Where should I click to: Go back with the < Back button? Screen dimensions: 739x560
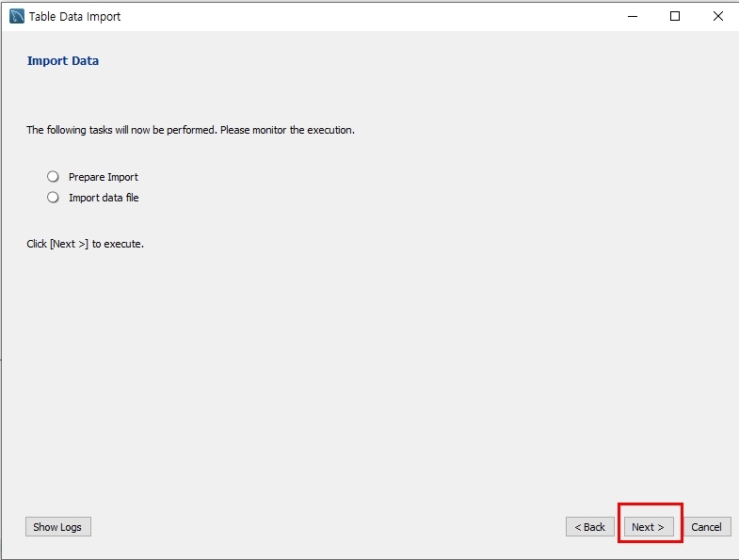(x=590, y=526)
